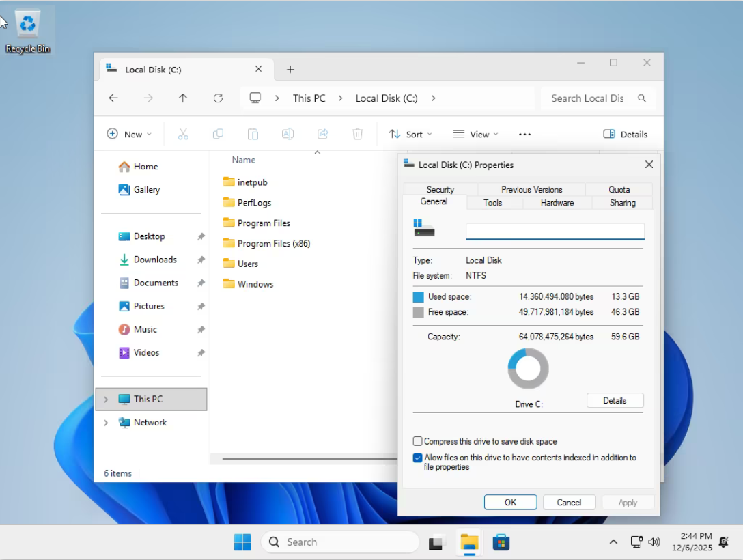Open Microsoft Store from the taskbar

502,542
